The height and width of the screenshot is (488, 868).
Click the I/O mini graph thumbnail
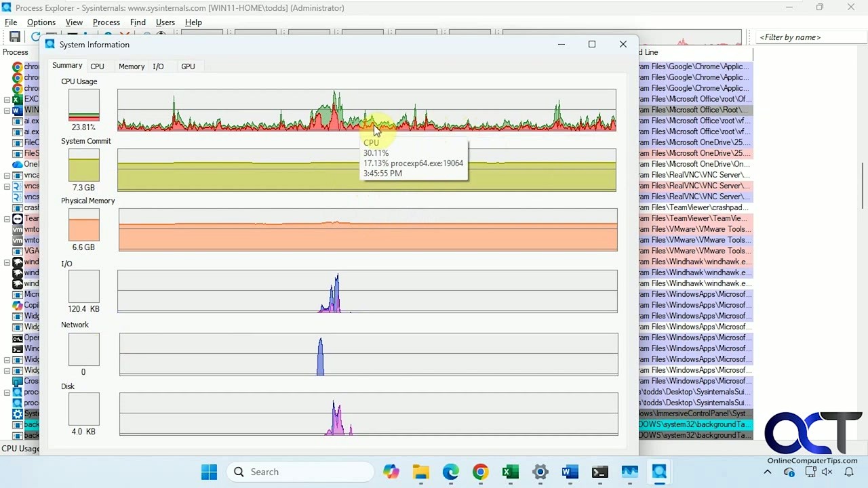(x=83, y=286)
